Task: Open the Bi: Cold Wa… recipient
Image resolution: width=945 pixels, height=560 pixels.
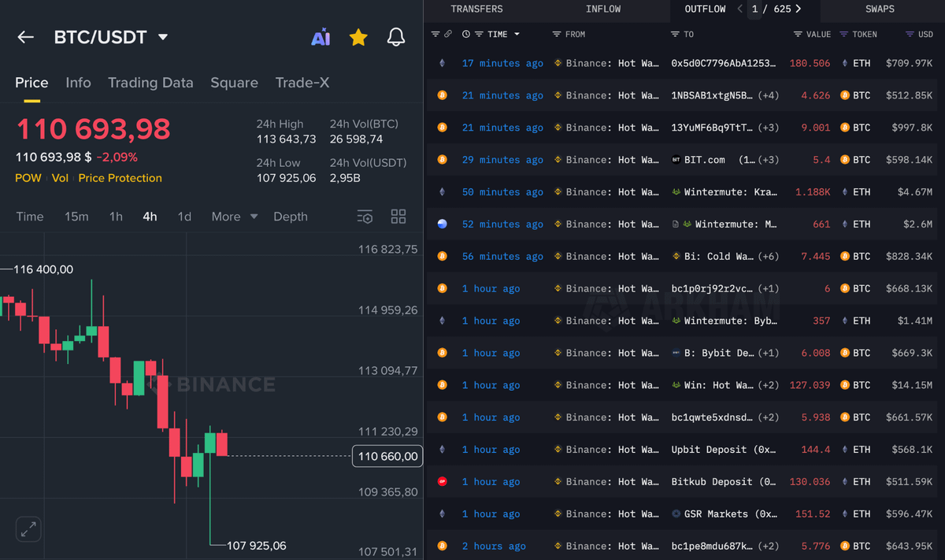Action: tap(712, 257)
